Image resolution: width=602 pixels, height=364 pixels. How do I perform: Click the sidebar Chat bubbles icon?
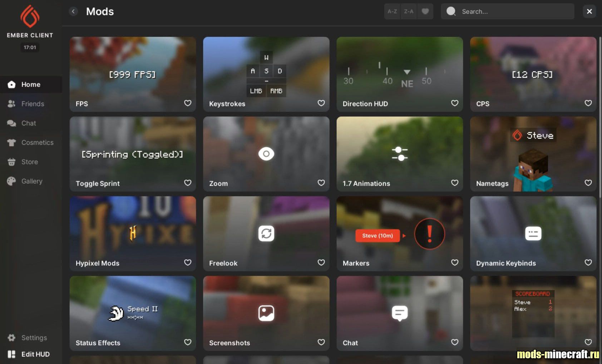click(x=11, y=123)
